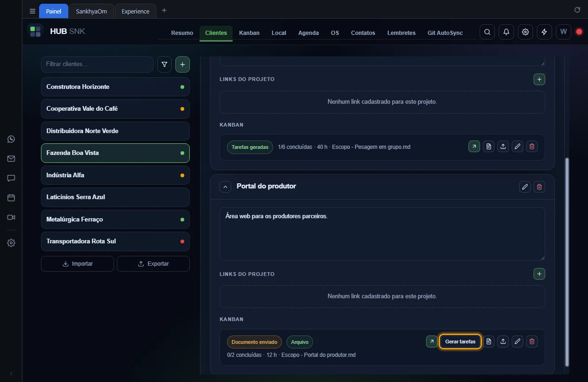Switch to Resumo tab
Screen dimensions: 588x382
pos(182,33)
